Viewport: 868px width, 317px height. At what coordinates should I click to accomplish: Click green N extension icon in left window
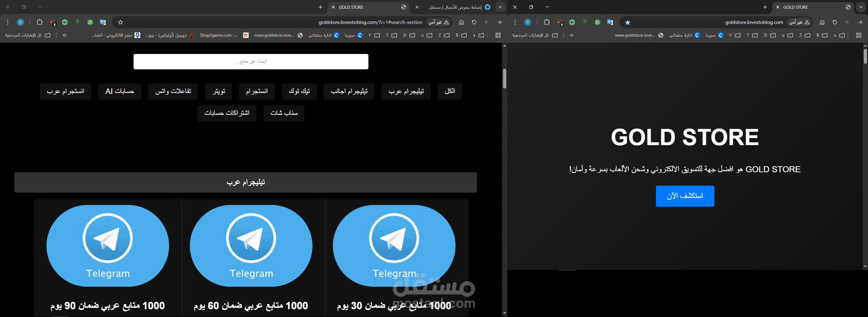[x=90, y=22]
